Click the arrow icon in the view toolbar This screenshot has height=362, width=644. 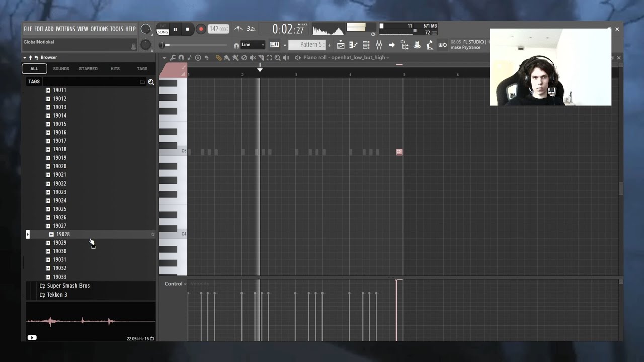[392, 45]
